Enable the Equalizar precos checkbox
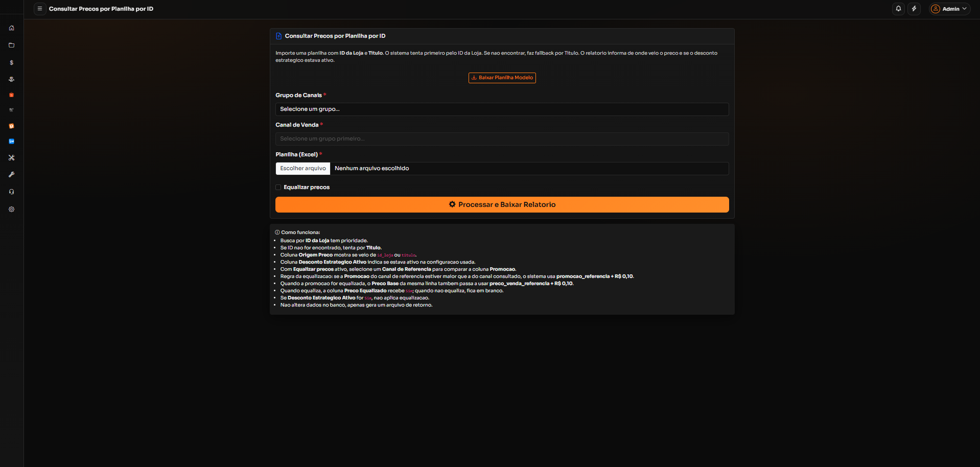Screen dimensions: 980x467 [x=278, y=188]
